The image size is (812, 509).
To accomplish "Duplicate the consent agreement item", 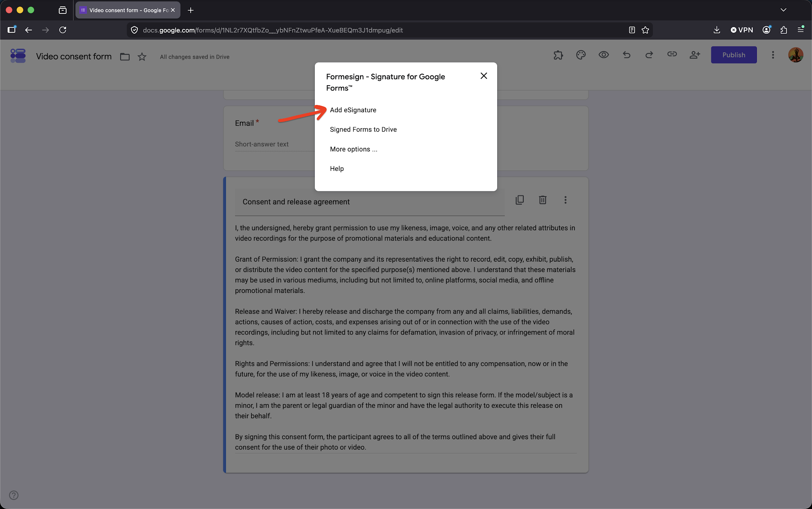I will click(519, 200).
